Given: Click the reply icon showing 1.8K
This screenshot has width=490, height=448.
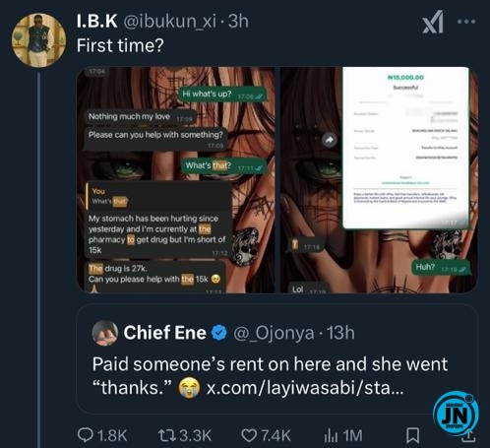Looking at the screenshot, I should click(x=85, y=435).
